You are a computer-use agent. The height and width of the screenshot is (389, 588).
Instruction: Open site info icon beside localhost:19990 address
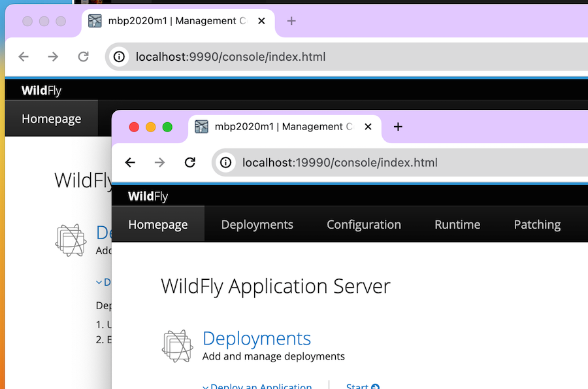pyautogui.click(x=226, y=163)
